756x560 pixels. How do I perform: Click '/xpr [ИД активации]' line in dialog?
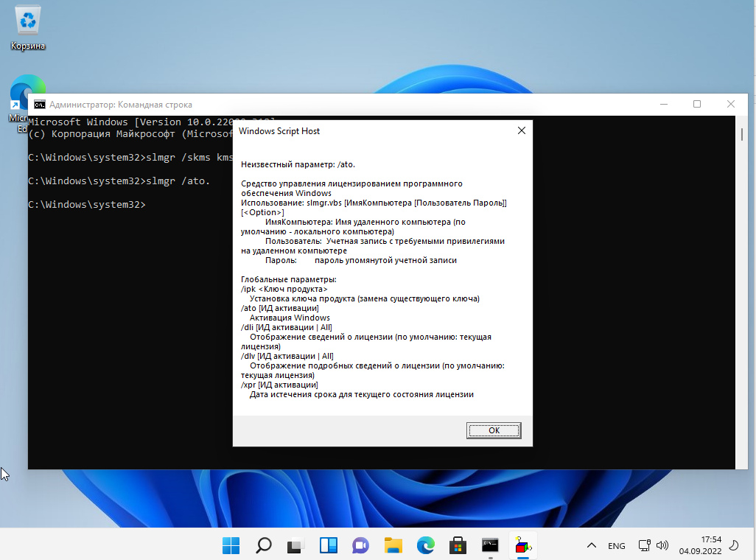click(x=280, y=385)
